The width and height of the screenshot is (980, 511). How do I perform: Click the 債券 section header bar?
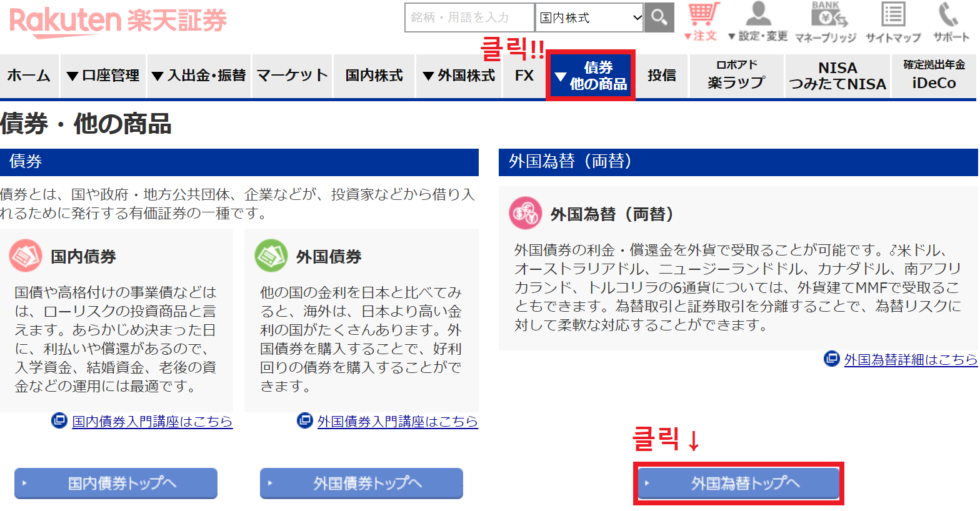click(239, 162)
